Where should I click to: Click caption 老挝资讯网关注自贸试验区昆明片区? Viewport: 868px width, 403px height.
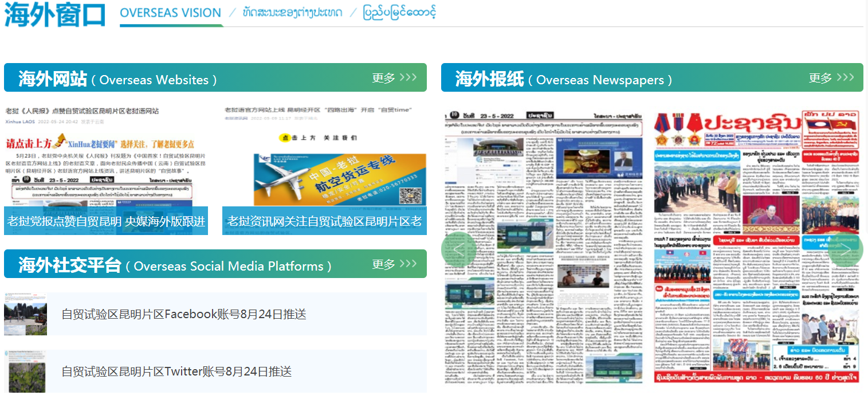324,221
